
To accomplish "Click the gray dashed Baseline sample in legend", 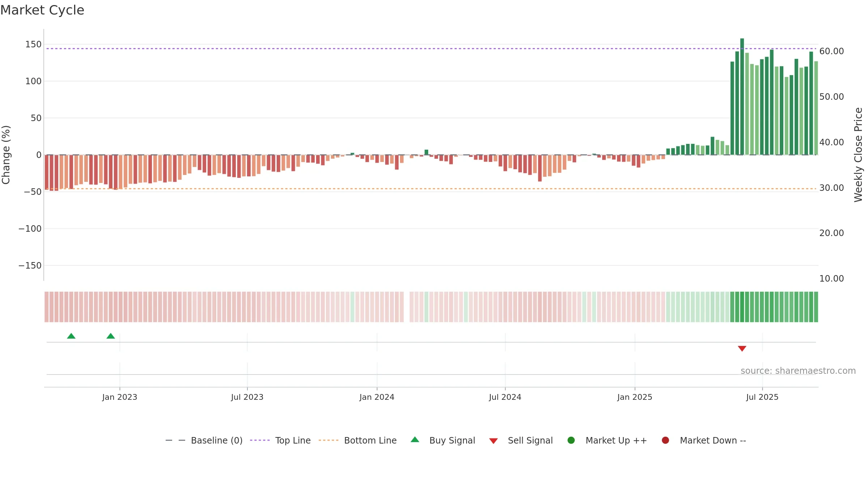I will click(x=175, y=440).
